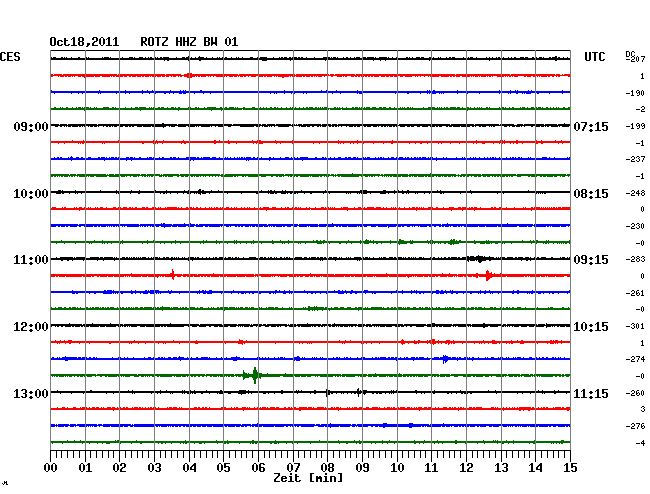
Task: Click the UTC column header
Action: pos(594,57)
